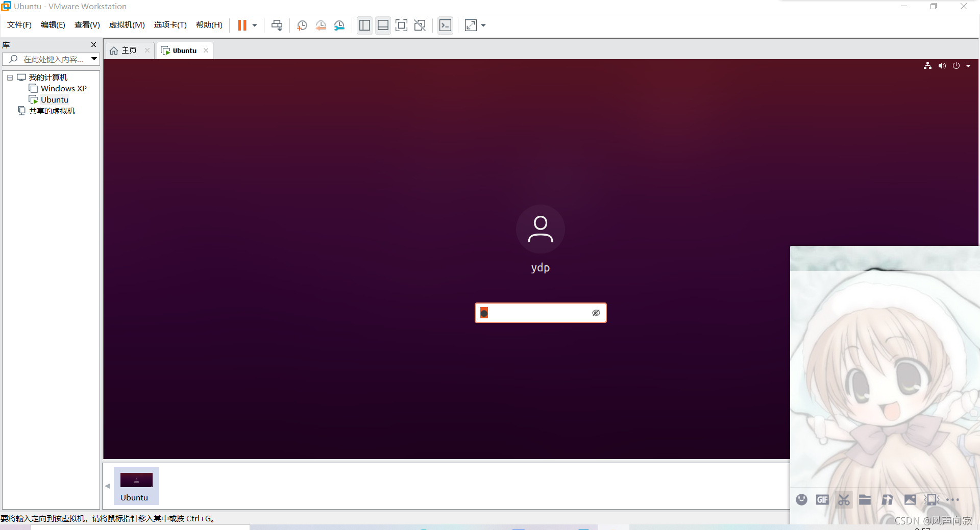Open the Ubuntu system menu arrow

pyautogui.click(x=968, y=66)
